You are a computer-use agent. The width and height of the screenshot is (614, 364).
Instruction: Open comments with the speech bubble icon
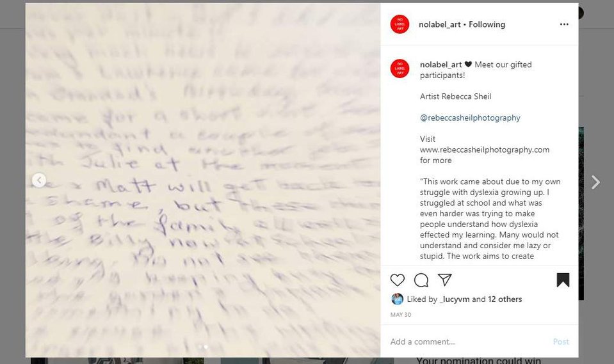[421, 280]
